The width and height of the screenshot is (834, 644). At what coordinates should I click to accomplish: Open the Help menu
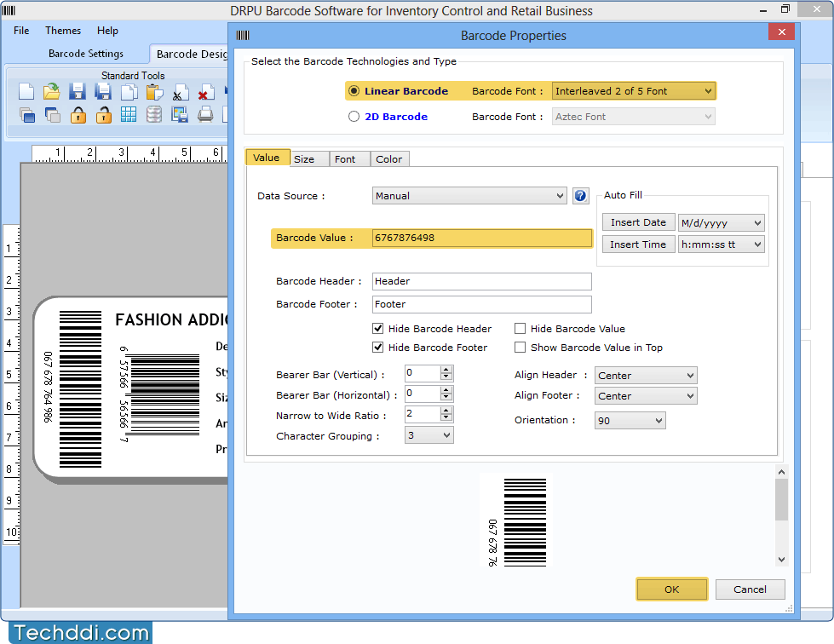[107, 31]
